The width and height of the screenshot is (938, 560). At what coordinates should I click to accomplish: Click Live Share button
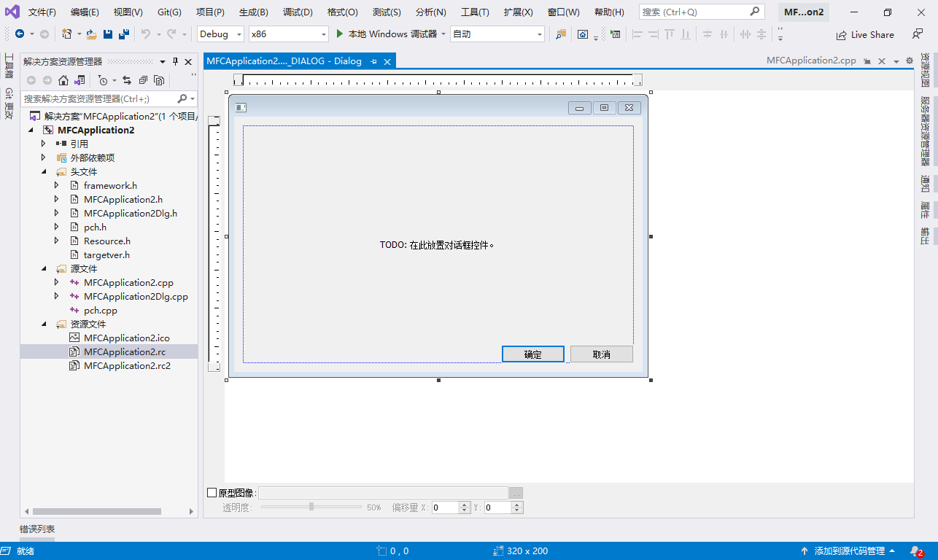point(865,34)
